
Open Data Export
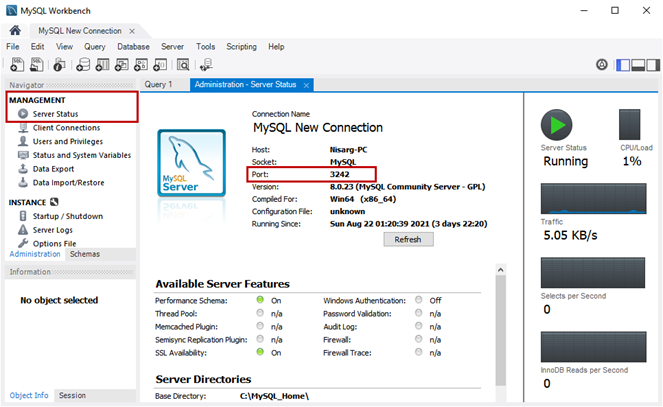pos(53,169)
